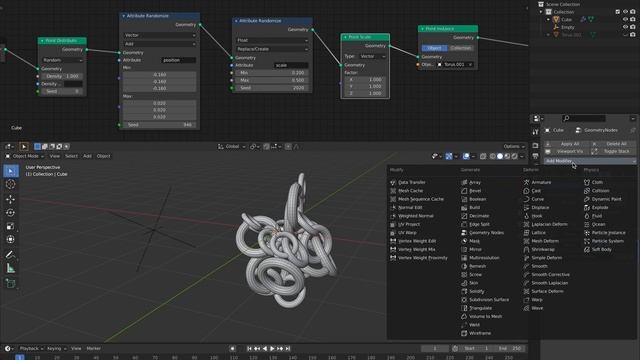Add the Data Transfer modifier
This screenshot has height=360, width=640.
tap(411, 182)
